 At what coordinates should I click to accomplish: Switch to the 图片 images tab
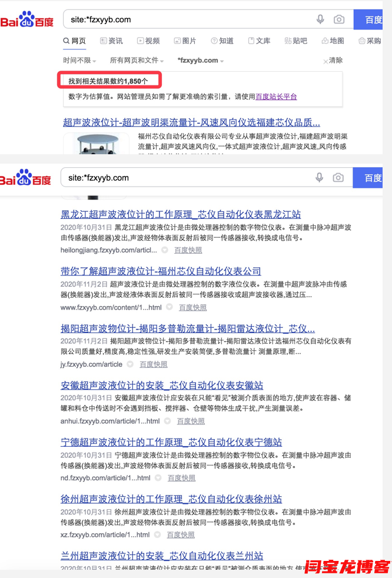(x=185, y=41)
